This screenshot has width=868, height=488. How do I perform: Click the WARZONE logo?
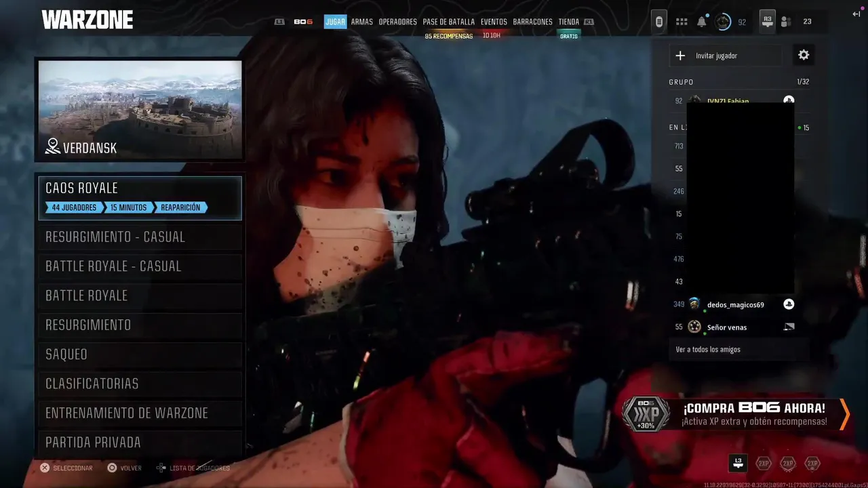[87, 20]
